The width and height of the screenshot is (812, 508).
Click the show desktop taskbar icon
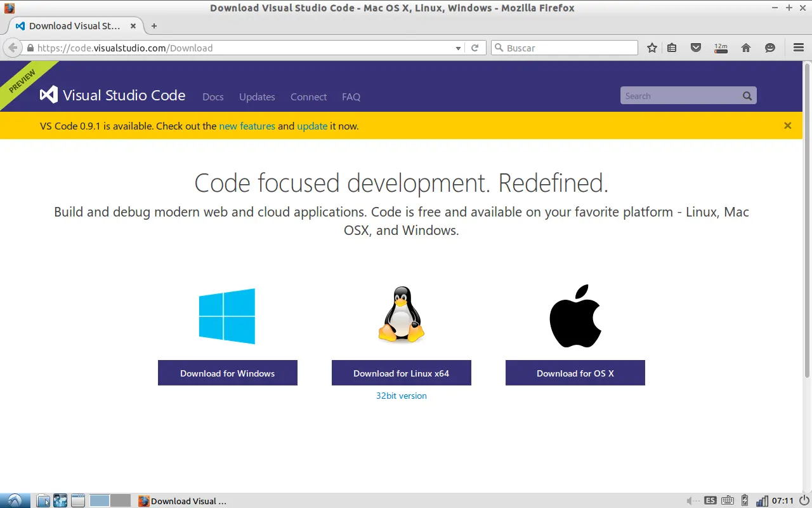(78, 500)
